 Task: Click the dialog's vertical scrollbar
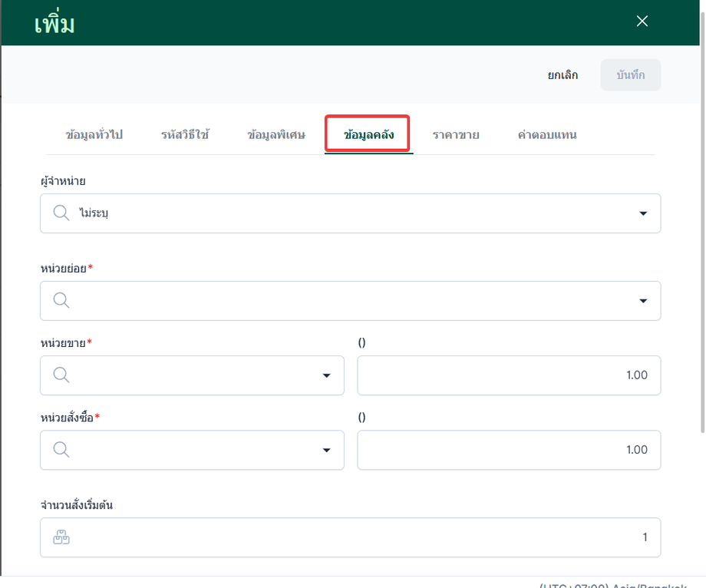702,223
